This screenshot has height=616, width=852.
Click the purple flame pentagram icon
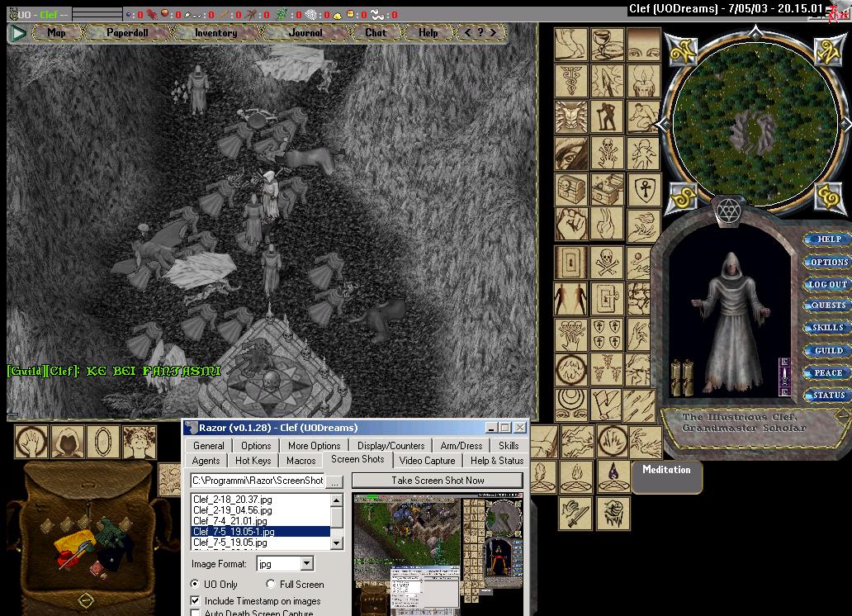(x=613, y=477)
